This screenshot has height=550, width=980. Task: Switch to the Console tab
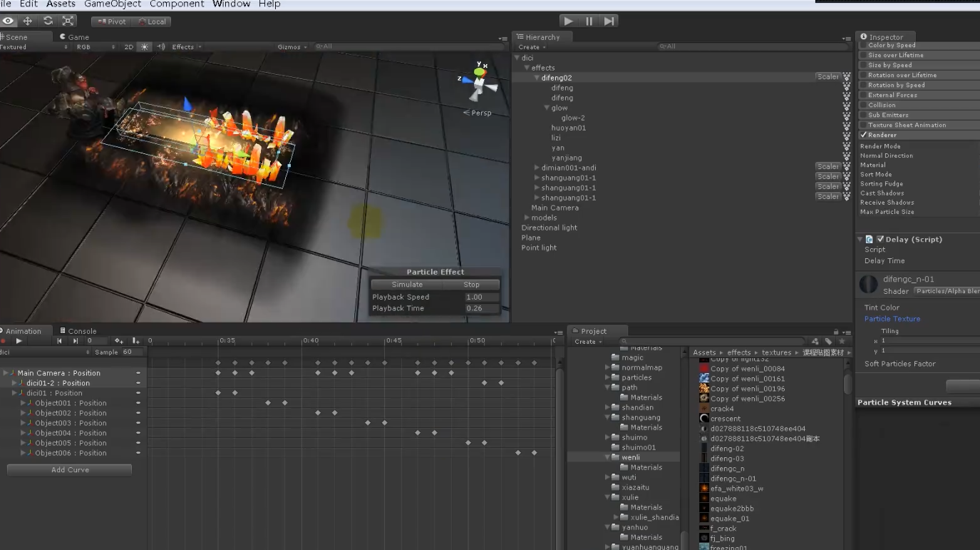click(x=78, y=331)
